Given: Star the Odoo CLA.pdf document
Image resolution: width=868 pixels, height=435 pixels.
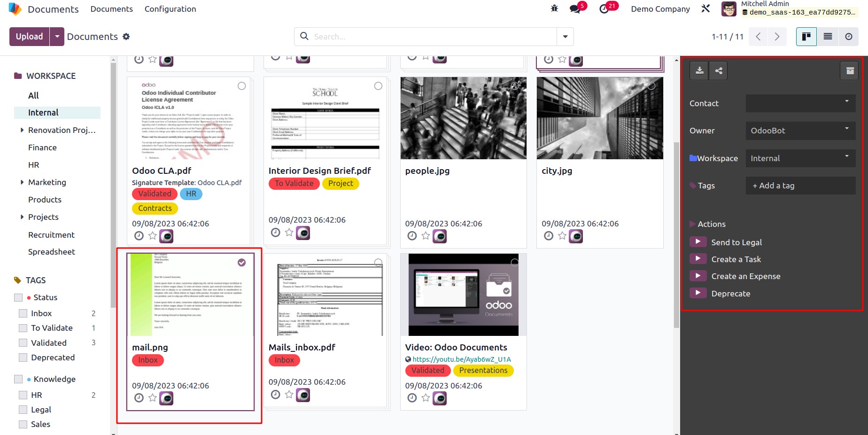Looking at the screenshot, I should (153, 236).
